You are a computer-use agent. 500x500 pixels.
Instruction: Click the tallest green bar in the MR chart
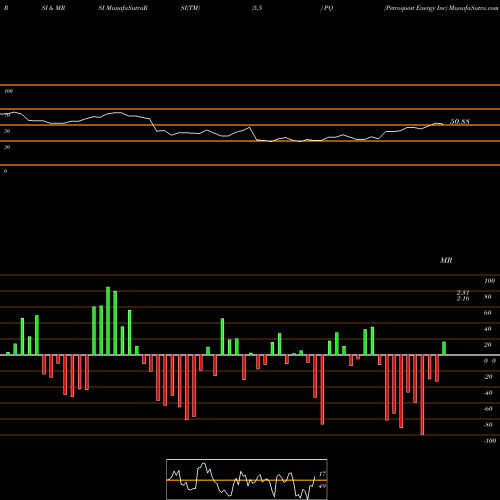pos(108,321)
